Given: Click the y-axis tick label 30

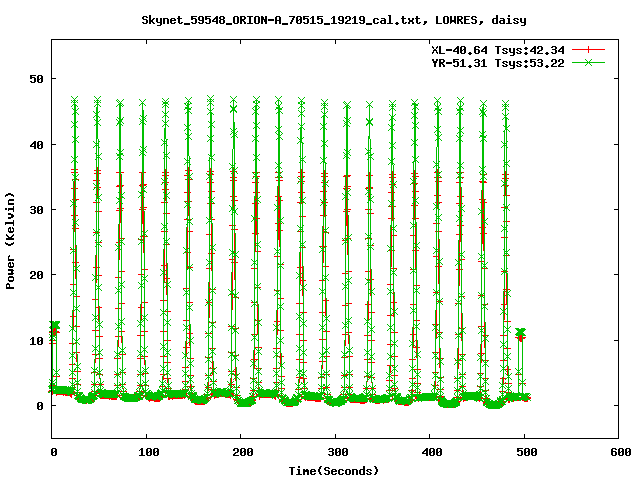Looking at the screenshot, I should [36, 210].
